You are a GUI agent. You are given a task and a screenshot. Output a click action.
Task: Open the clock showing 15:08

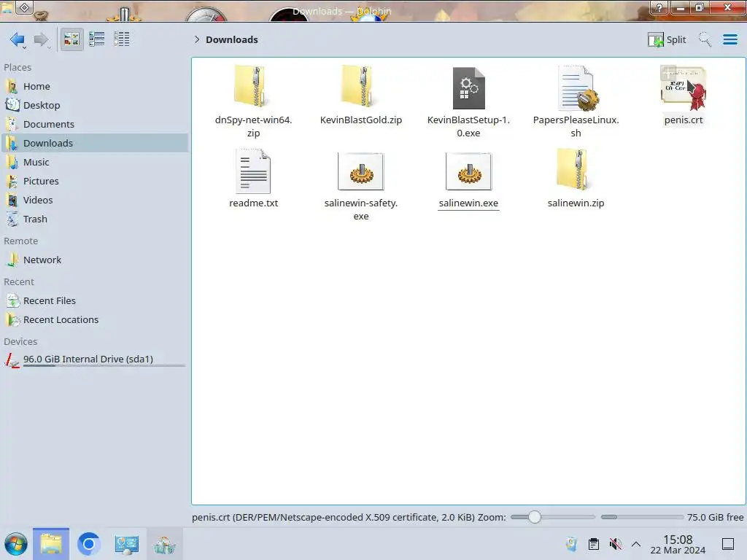pyautogui.click(x=678, y=544)
